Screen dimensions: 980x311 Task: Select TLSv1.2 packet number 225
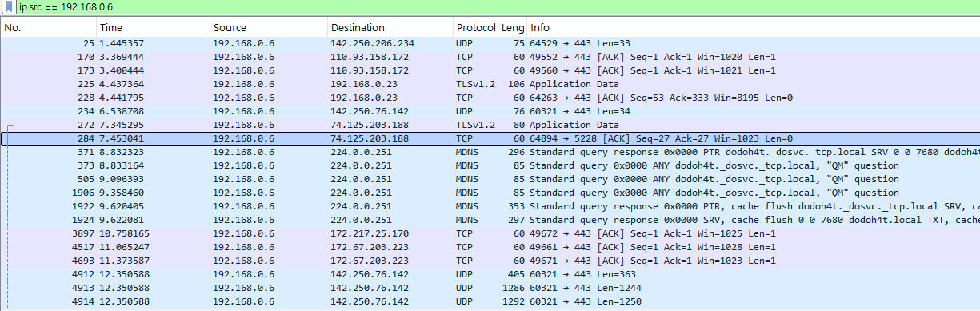[x=490, y=84]
